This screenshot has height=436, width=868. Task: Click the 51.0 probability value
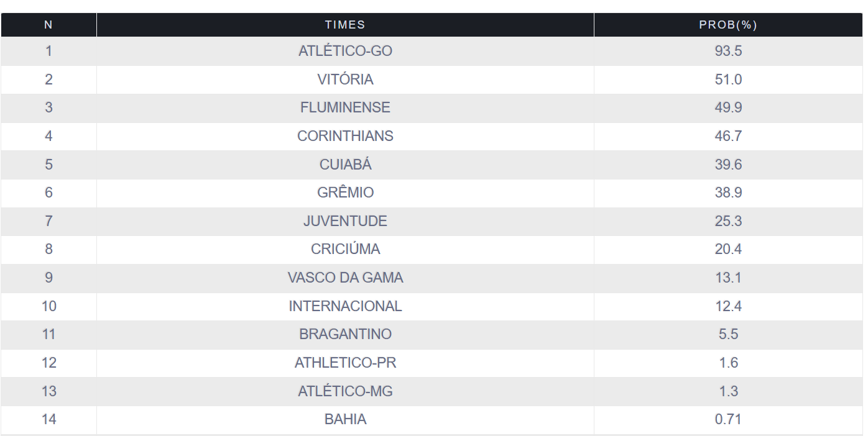[x=728, y=79]
